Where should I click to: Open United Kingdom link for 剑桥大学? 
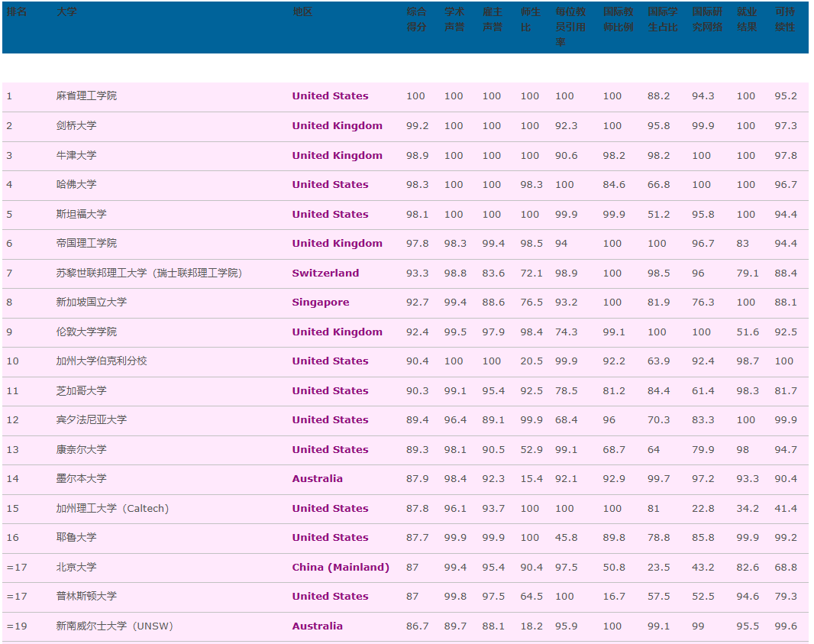338,126
